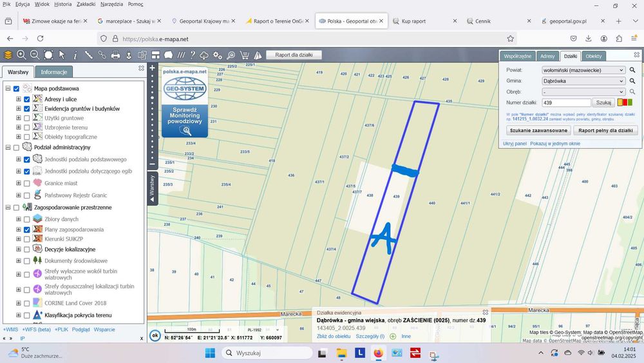Open the shopping cart icon
This screenshot has width=644, height=363.
click(x=244, y=55)
